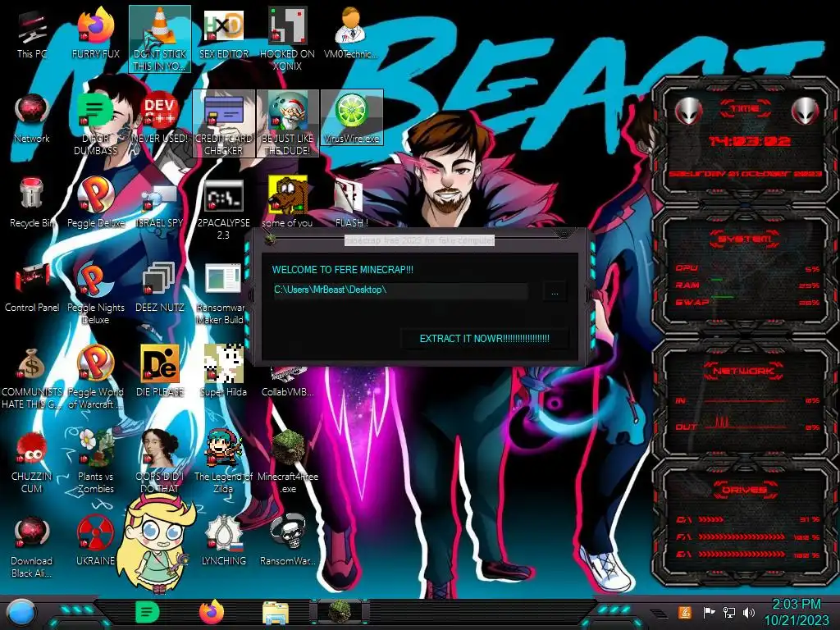Open CREDIT CARD CHECKER shortcut
The image size is (840, 630).
pos(223,123)
